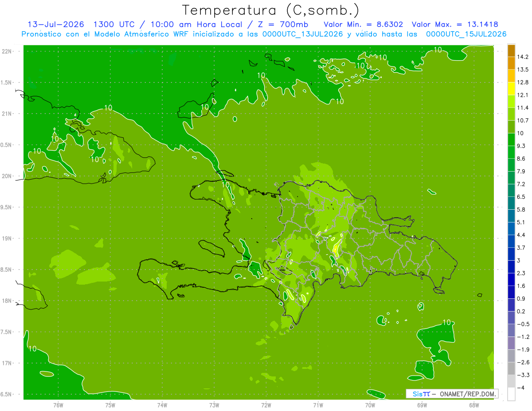Screen dimensions: 532x411
Task: Click the '75W' longitude axis label
Action: (110, 405)
